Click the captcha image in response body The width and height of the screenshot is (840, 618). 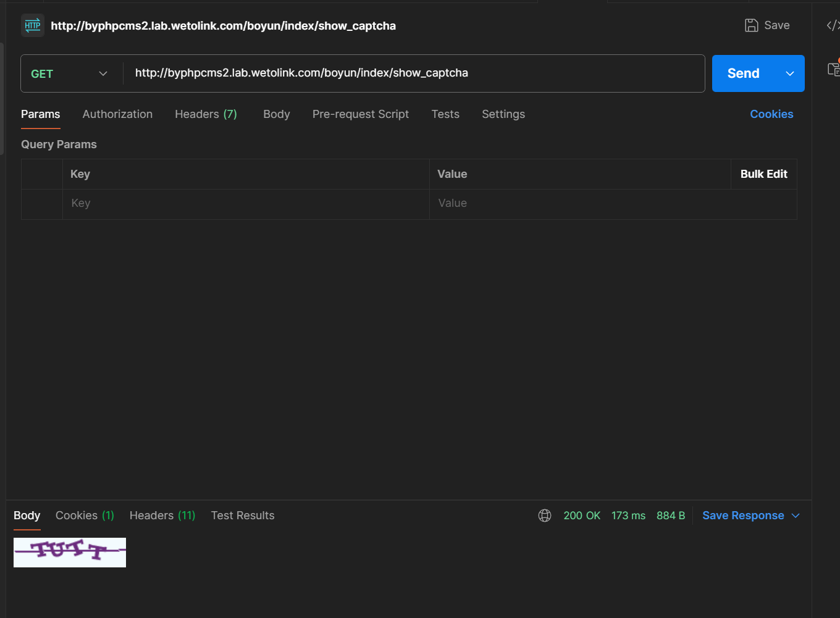[70, 553]
